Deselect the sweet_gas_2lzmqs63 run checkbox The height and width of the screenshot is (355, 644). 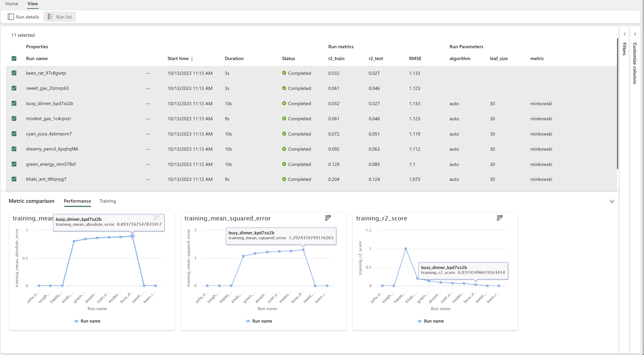14,88
